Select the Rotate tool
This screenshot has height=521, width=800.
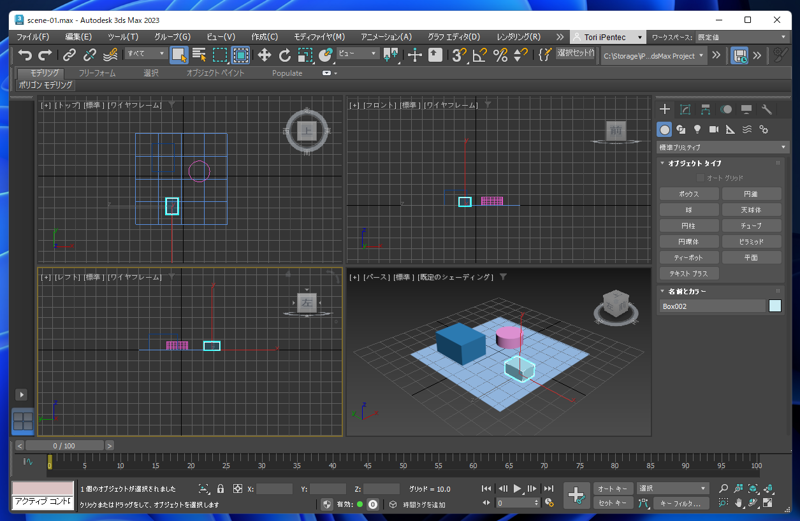click(x=284, y=55)
